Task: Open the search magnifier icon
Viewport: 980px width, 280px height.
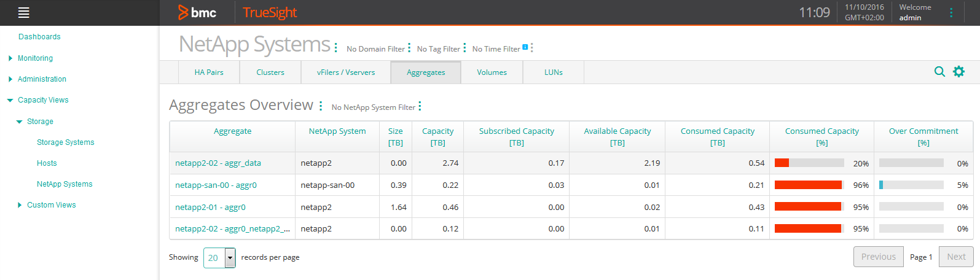Action: (939, 72)
